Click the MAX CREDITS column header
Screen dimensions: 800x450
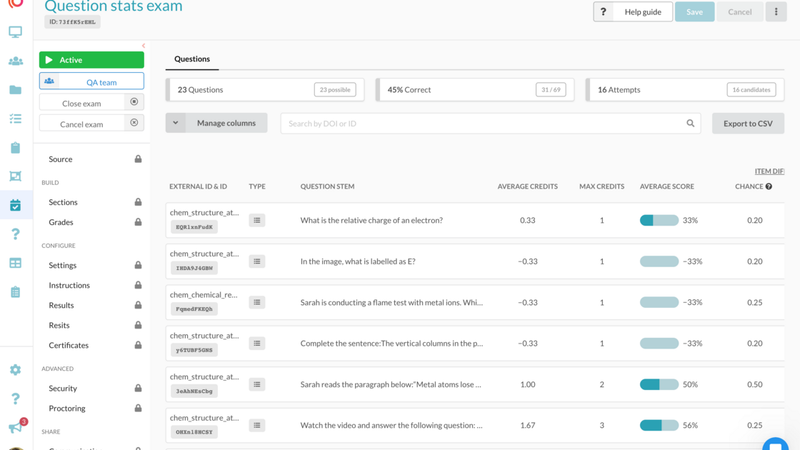click(x=602, y=187)
